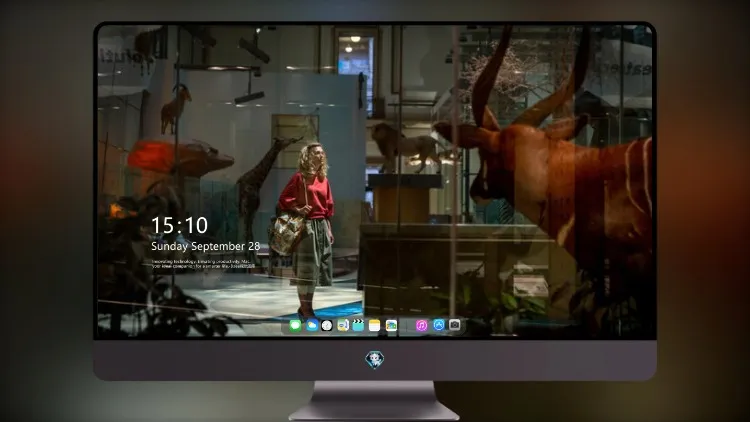
Task: Open the blue App Store icon
Action: pos(439,325)
